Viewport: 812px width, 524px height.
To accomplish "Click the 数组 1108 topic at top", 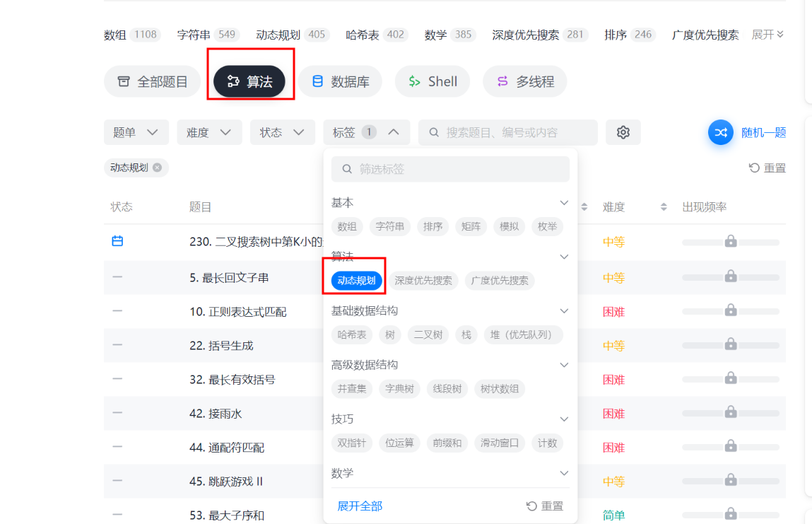I will point(132,35).
